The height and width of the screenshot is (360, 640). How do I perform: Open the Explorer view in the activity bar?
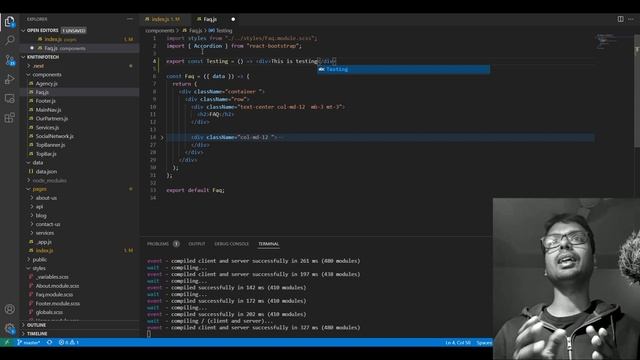(9, 22)
